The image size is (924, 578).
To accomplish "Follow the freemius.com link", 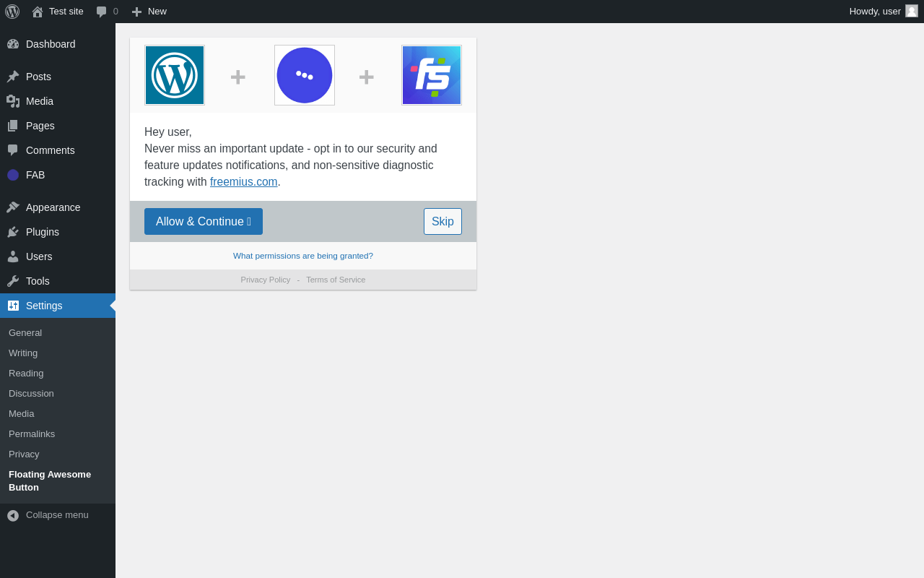I will (x=244, y=182).
